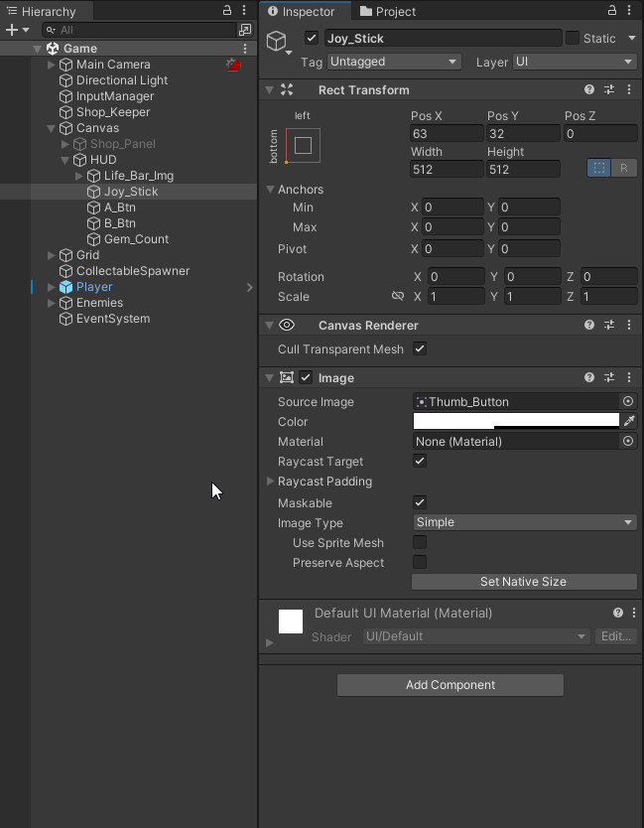This screenshot has width=644, height=828.
Task: Enable Use Sprite Mesh checkbox
Action: pos(420,542)
